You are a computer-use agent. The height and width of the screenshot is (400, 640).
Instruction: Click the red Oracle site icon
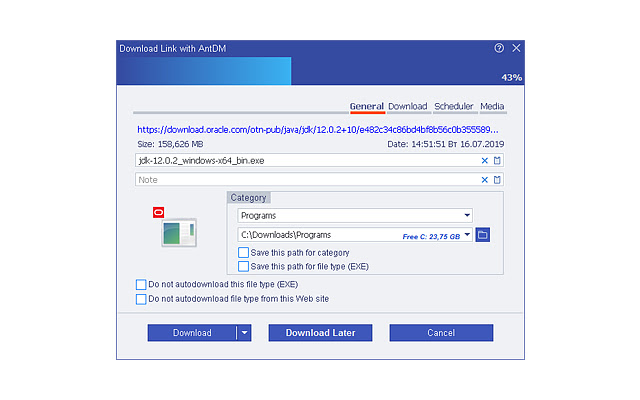pos(158,212)
